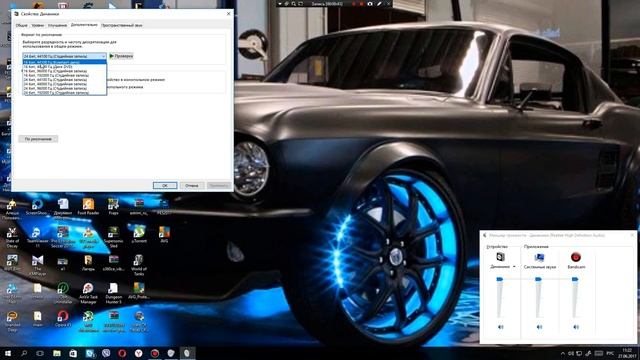Select the TeamViewer 11 desktop icon

37,237
